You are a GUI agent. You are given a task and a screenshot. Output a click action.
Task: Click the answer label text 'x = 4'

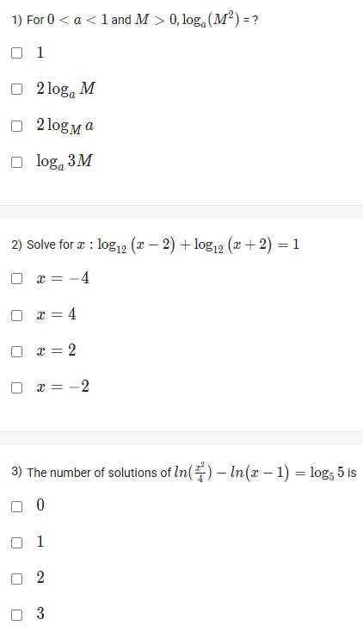coord(56,314)
